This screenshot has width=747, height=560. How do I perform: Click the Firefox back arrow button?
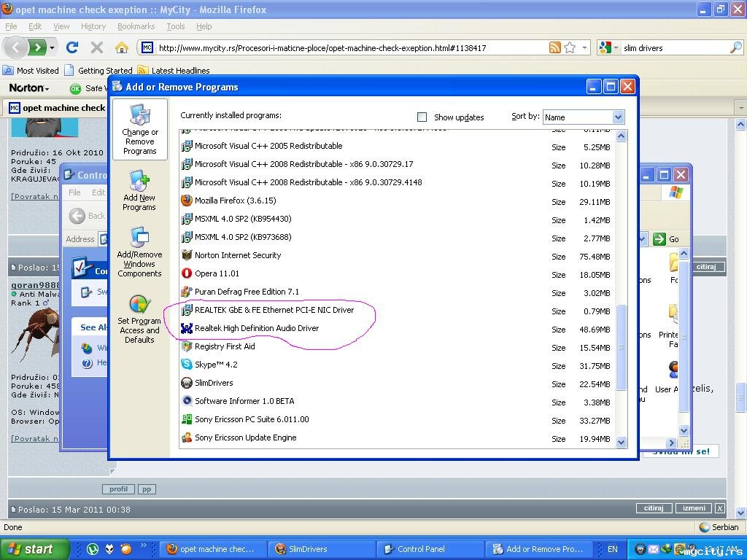(15, 47)
